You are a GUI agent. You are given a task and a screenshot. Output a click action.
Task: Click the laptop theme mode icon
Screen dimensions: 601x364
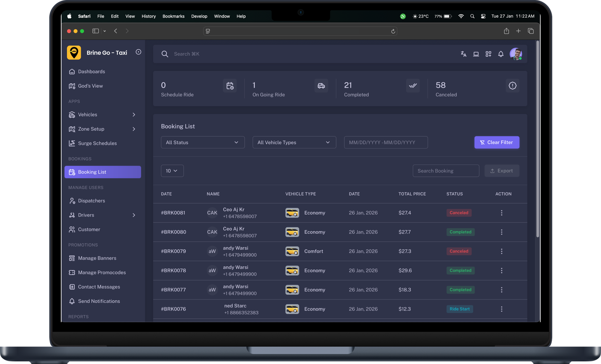pos(476,54)
